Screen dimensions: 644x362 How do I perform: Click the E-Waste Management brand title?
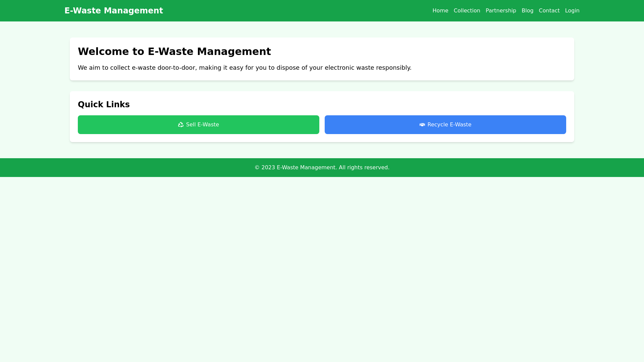pos(114,11)
